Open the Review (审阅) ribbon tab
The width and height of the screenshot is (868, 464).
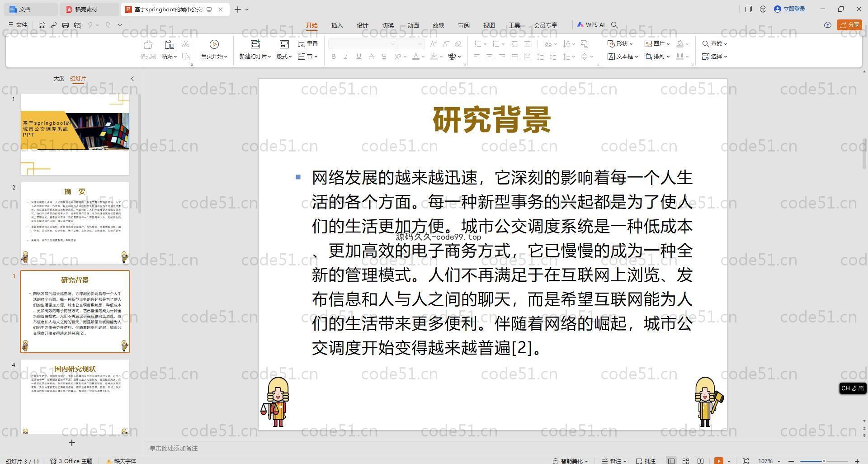pos(464,25)
